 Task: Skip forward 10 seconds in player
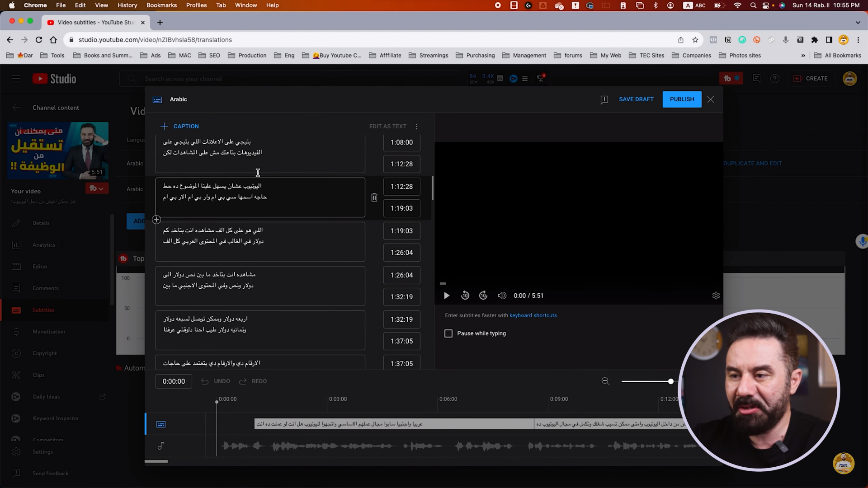click(x=483, y=296)
